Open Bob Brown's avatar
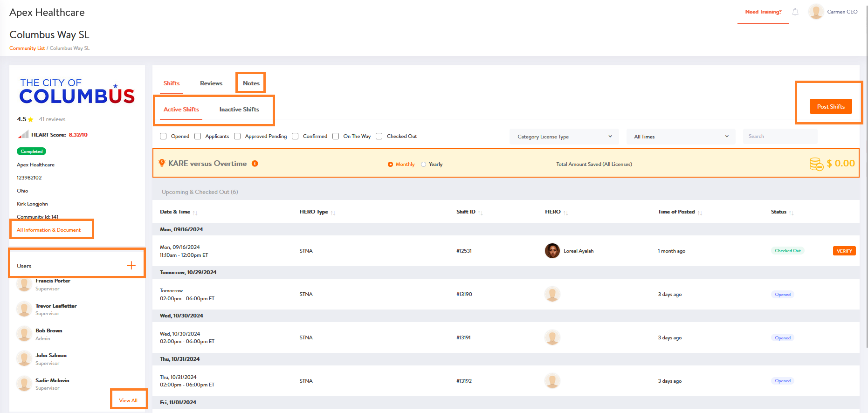Image resolution: width=868 pixels, height=413 pixels. pyautogui.click(x=24, y=334)
